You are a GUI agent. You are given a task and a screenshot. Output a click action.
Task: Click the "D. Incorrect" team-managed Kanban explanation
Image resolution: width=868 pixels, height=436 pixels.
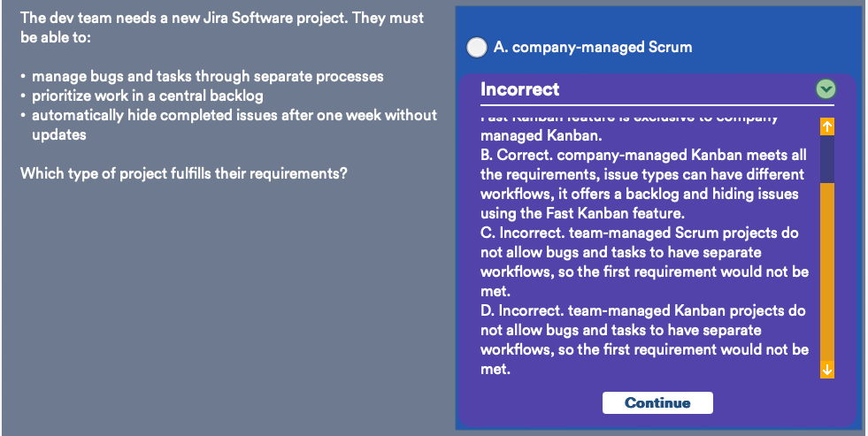[x=644, y=340]
